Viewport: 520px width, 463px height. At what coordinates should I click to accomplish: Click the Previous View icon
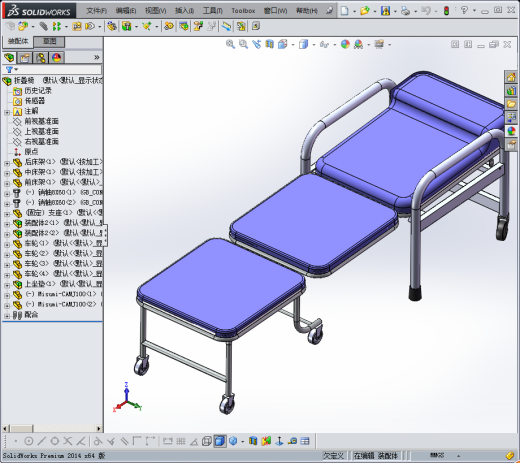[x=256, y=44]
